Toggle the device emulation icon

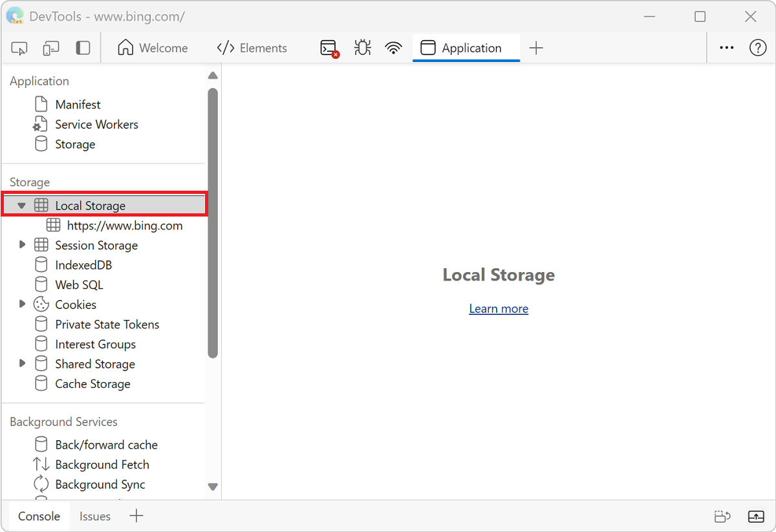[50, 48]
